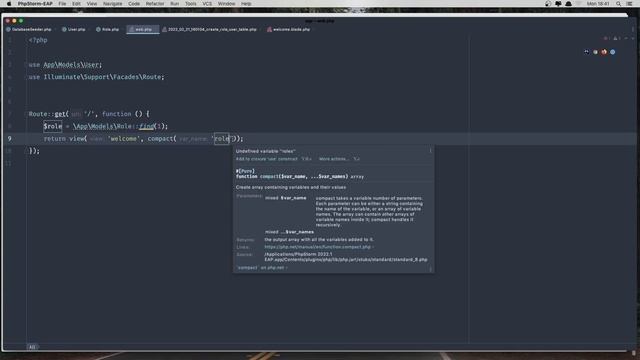Click the 'welcome' view name string
640x360 pixels.
(124, 139)
